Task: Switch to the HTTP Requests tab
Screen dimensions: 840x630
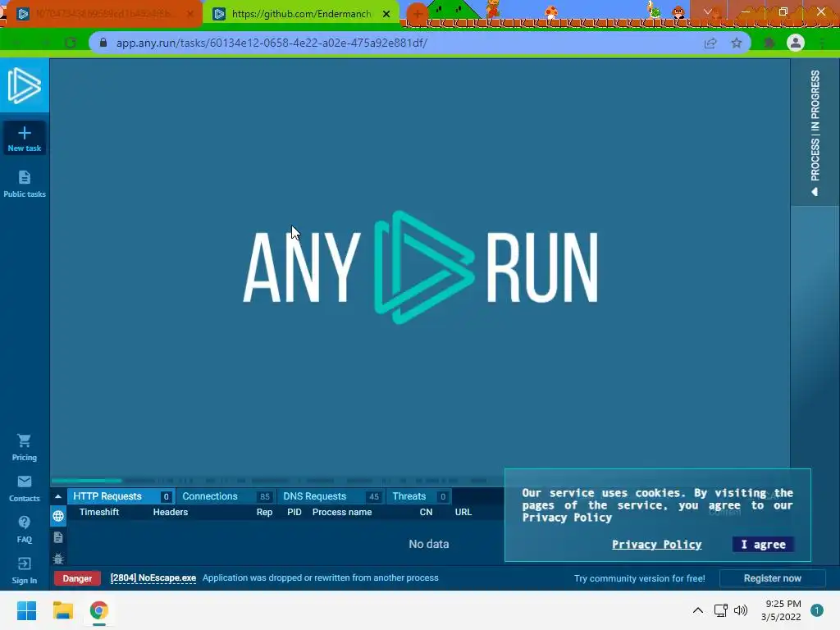Action: point(121,496)
